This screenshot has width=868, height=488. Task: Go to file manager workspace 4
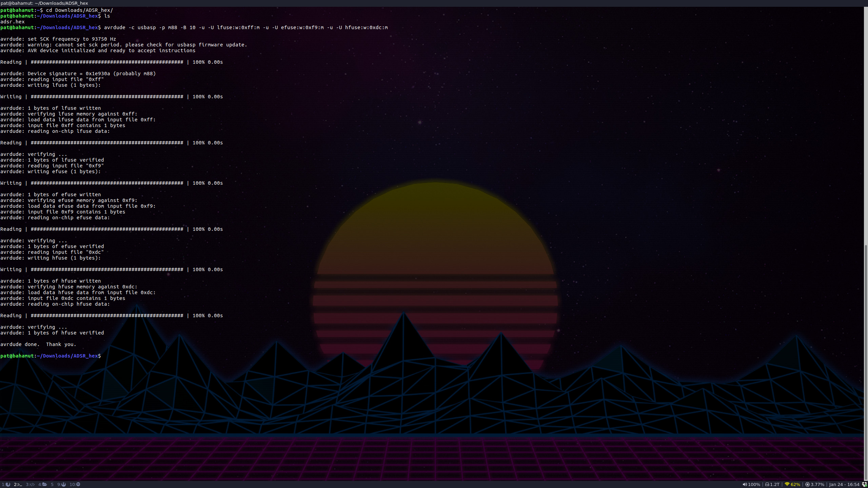pos(43,484)
